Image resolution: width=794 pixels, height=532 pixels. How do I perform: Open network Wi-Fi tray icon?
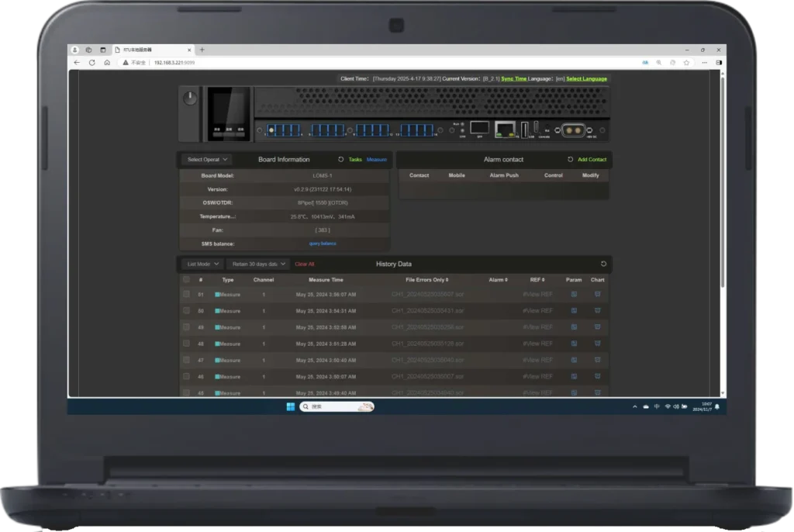tap(668, 407)
